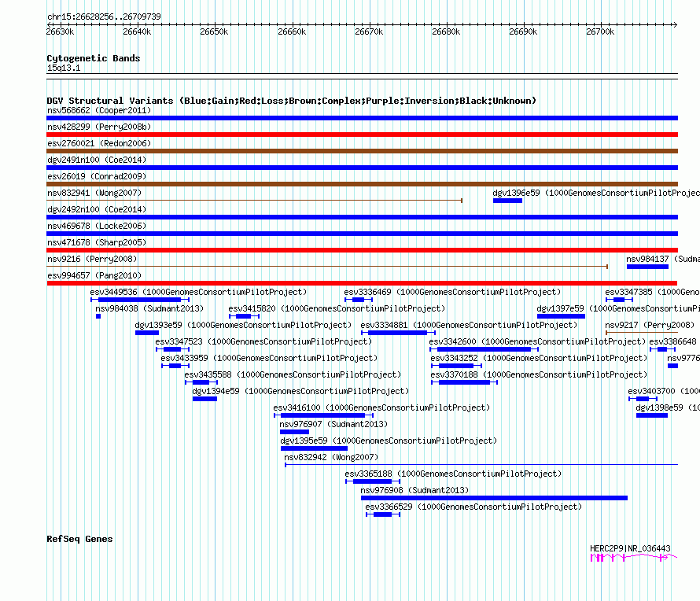Click the RefSeq Genes track title
The width and height of the screenshot is (700, 601).
[x=79, y=539]
